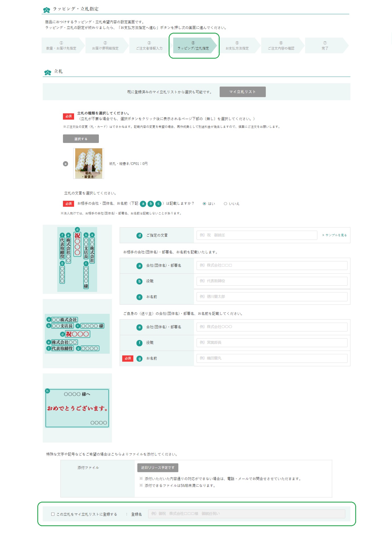Go to step 1 数量・お届け先指定
Viewport: 392px width, 533px height.
pos(62,46)
